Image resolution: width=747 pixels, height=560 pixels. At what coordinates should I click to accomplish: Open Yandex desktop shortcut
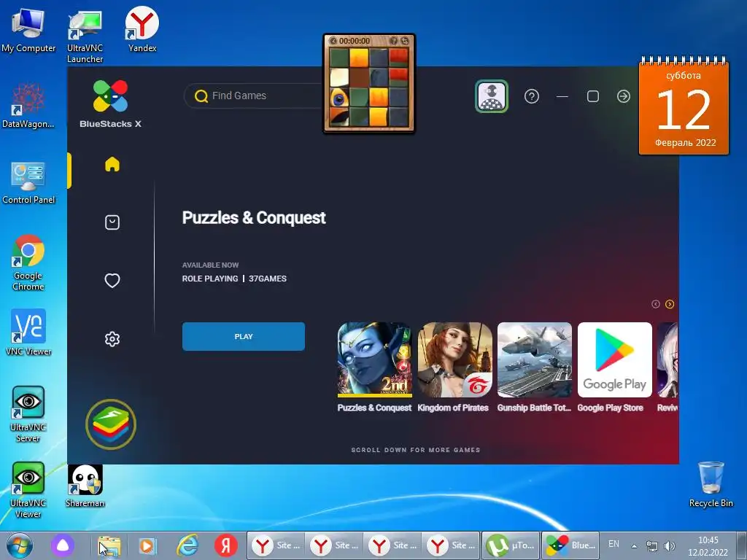click(142, 29)
